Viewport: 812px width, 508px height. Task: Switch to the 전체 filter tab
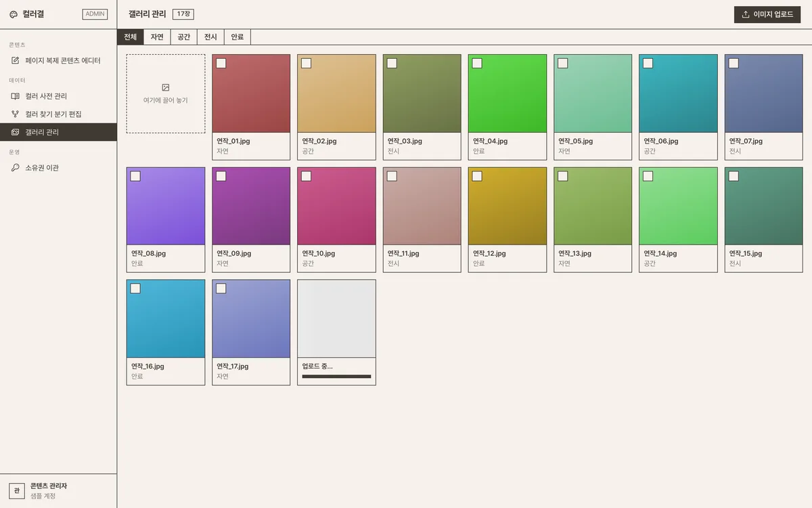(131, 37)
